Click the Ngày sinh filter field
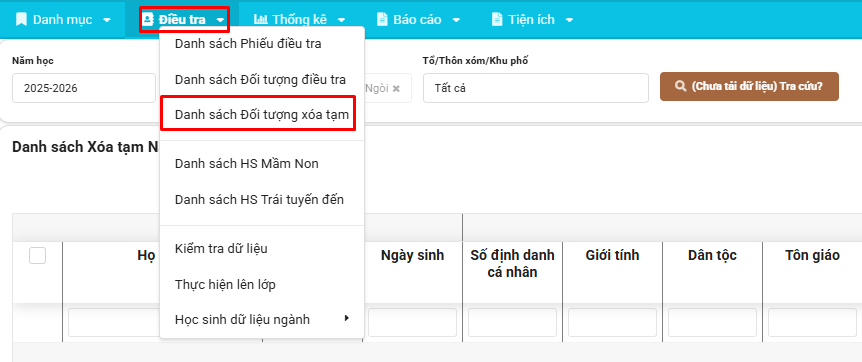Viewport: 862px width, 362px height. (412, 323)
